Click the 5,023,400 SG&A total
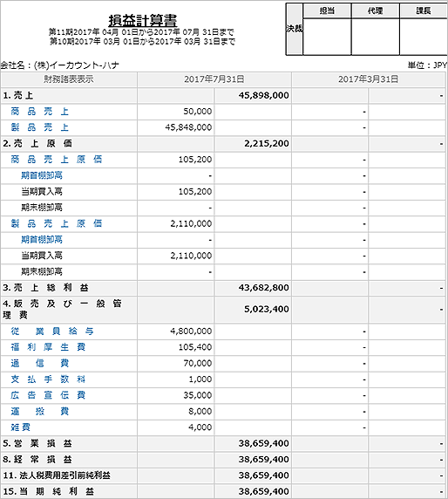Image resolution: width=448 pixels, height=499 pixels. [267, 309]
